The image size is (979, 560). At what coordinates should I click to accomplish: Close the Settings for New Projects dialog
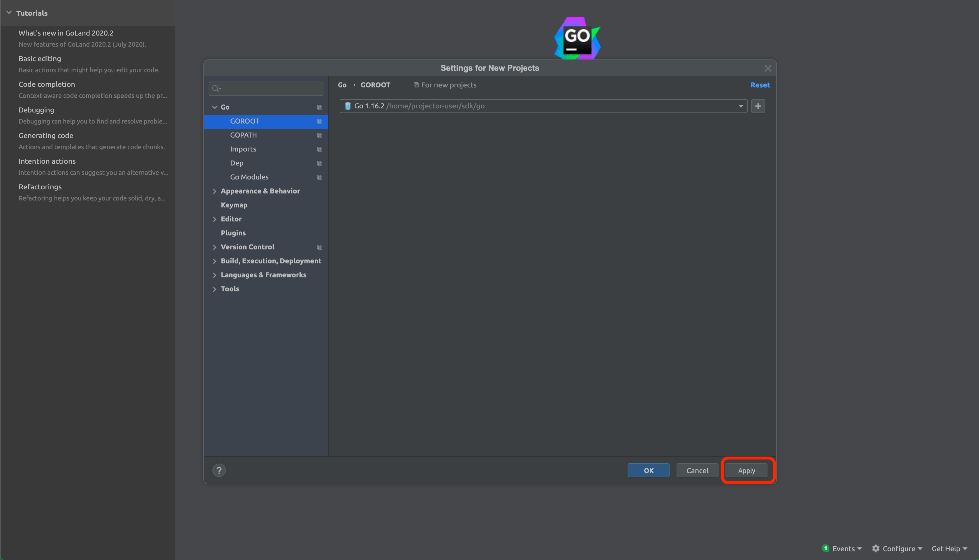(x=768, y=68)
